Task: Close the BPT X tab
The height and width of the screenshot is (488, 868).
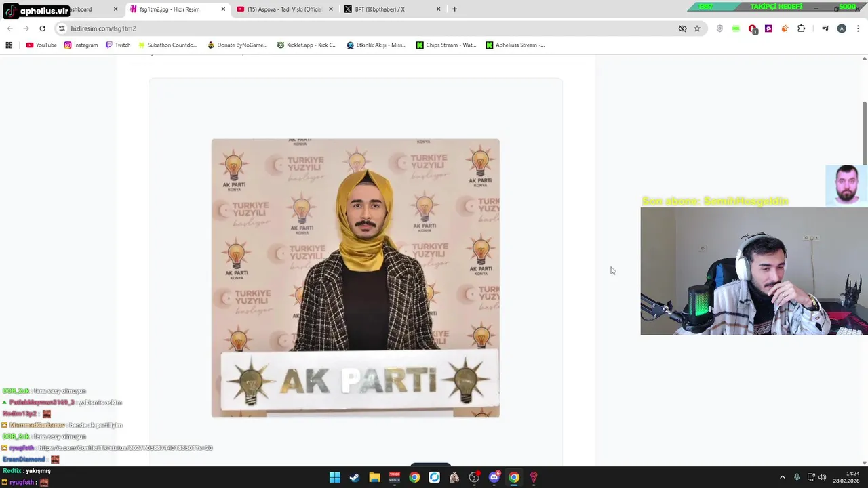Action: pos(438,9)
